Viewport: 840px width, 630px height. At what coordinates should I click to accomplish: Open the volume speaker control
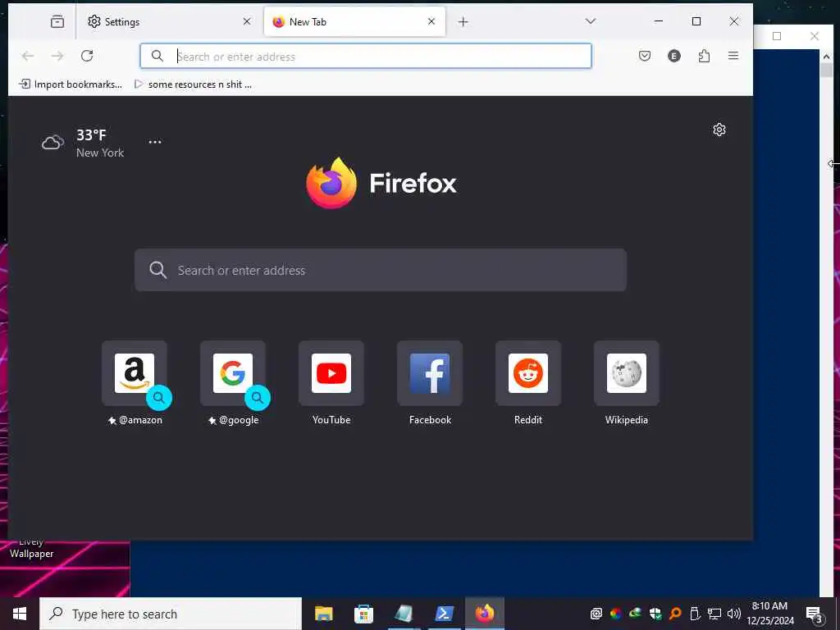[733, 614]
